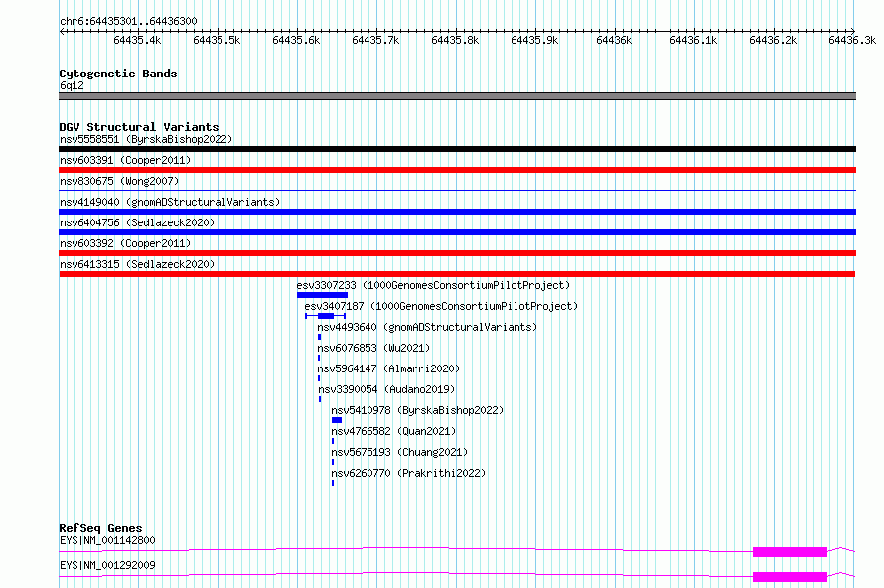Click the blue nsv4149040 variant bar

[x=457, y=212]
